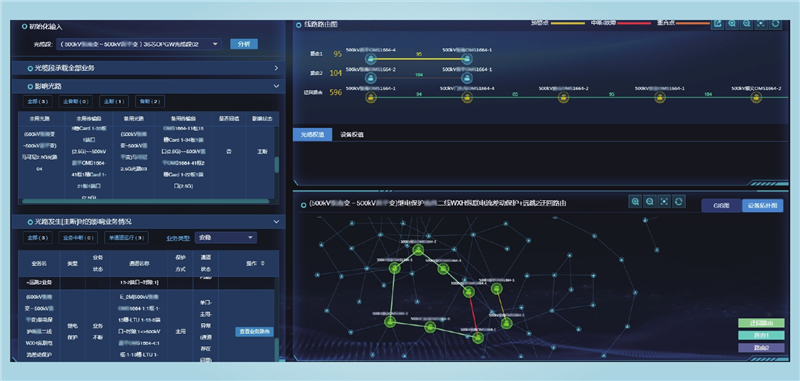This screenshot has height=381, width=800.
Task: Click the export/share icon in route map toolbar
Action: click(x=717, y=23)
